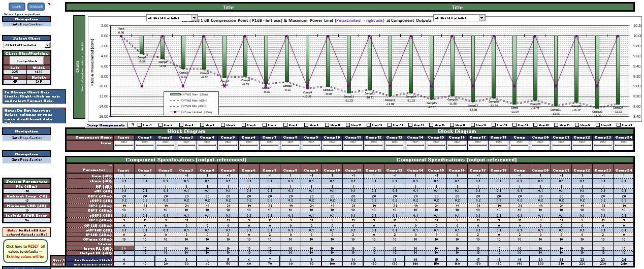Viewport: 644px width, 269px height.
Task: Open the right chart selector dropdown above graph
Action: click(x=482, y=18)
